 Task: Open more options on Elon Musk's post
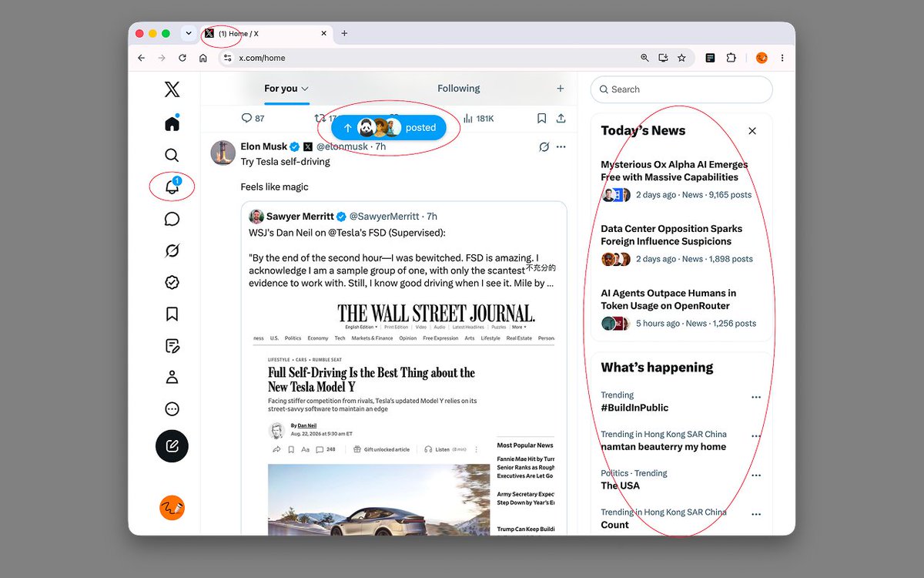pyautogui.click(x=561, y=146)
